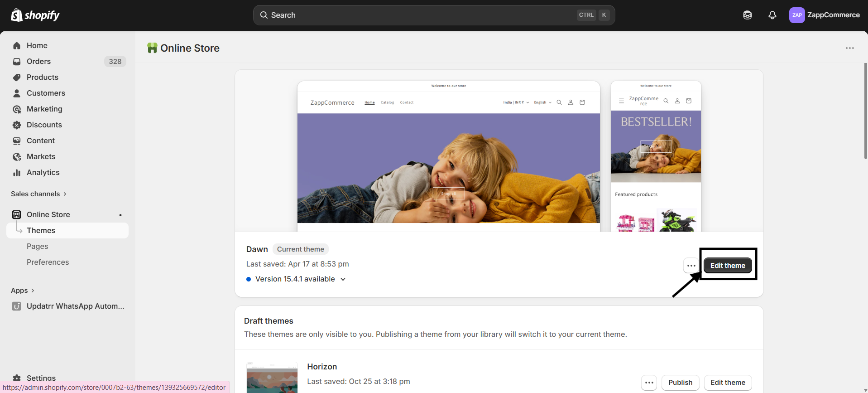Image resolution: width=868 pixels, height=393 pixels.
Task: Click the Horizon theme thumbnail
Action: (x=272, y=378)
